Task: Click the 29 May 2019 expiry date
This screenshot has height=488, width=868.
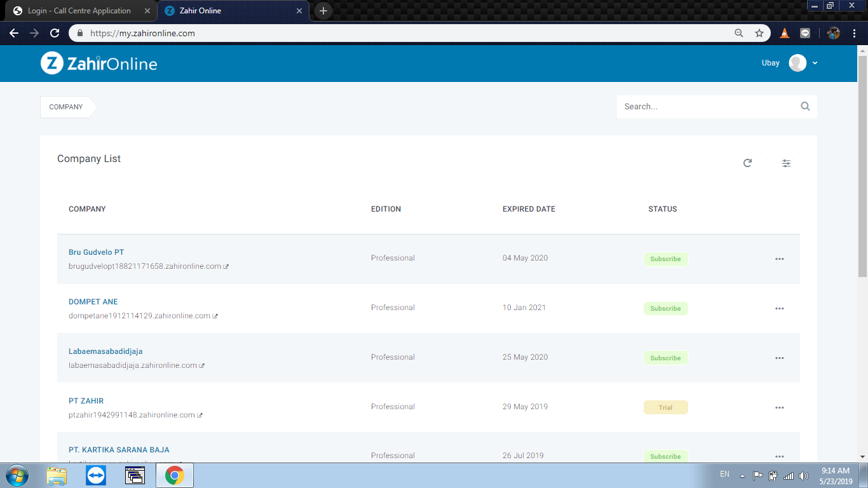Action: (x=525, y=407)
